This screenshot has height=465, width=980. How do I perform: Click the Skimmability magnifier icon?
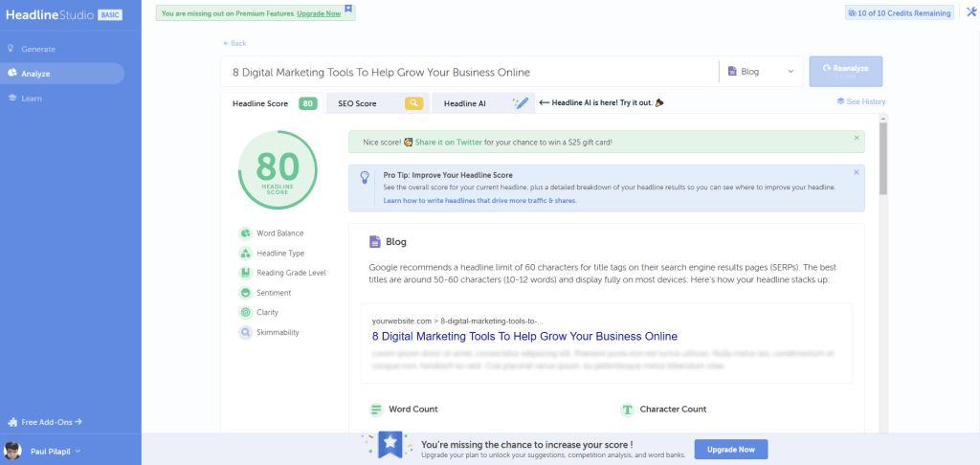(245, 333)
